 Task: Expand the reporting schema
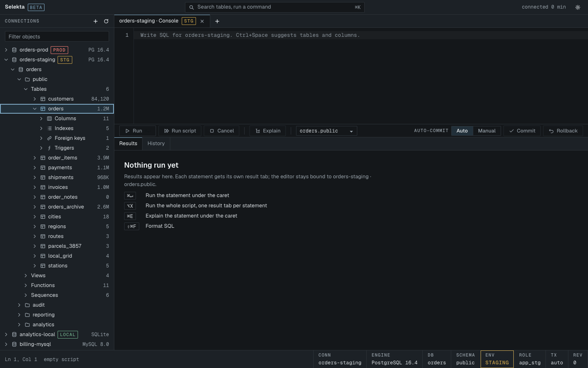(19, 315)
